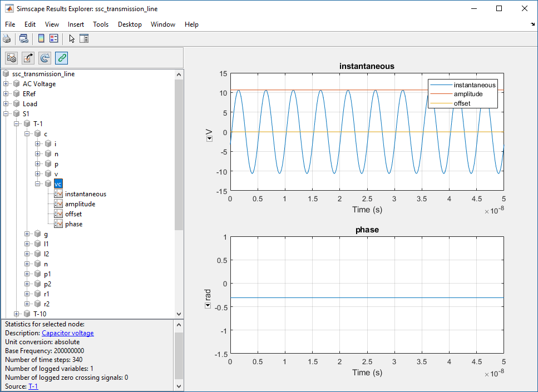Screen dimensions: 538x392
Task: Click the Print Figure toolbar icon
Action: point(7,38)
